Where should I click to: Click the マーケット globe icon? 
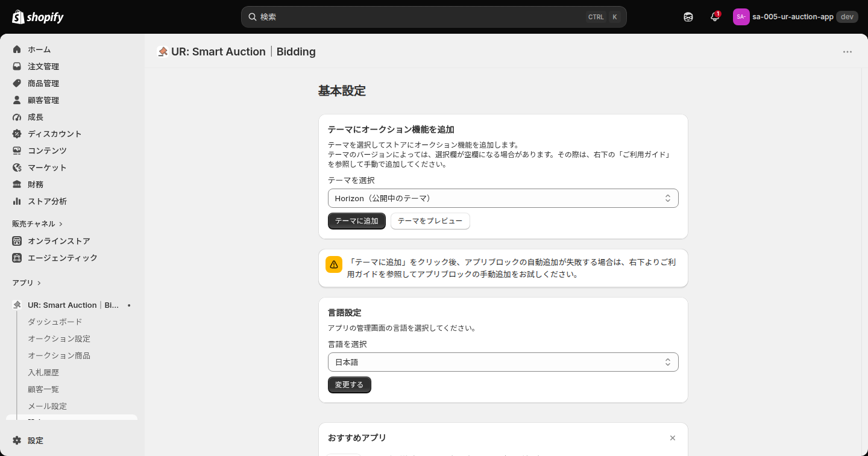[17, 167]
